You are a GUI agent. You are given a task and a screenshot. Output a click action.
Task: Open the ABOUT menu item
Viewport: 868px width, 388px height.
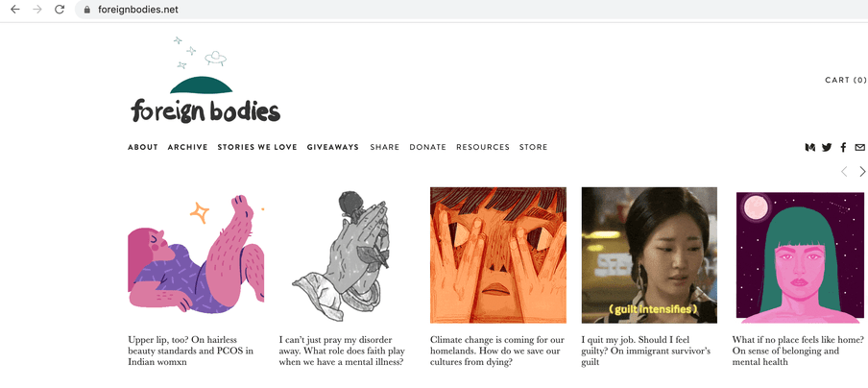(143, 147)
